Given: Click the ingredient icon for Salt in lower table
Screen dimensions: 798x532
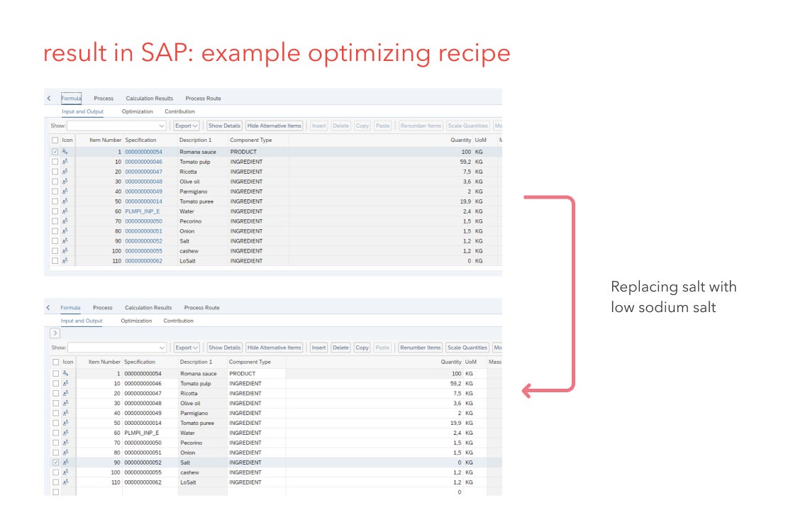Looking at the screenshot, I should tap(65, 462).
